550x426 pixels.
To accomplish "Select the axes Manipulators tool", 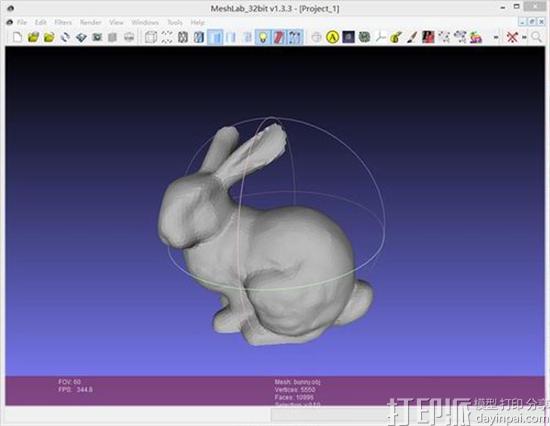I will 380,37.
